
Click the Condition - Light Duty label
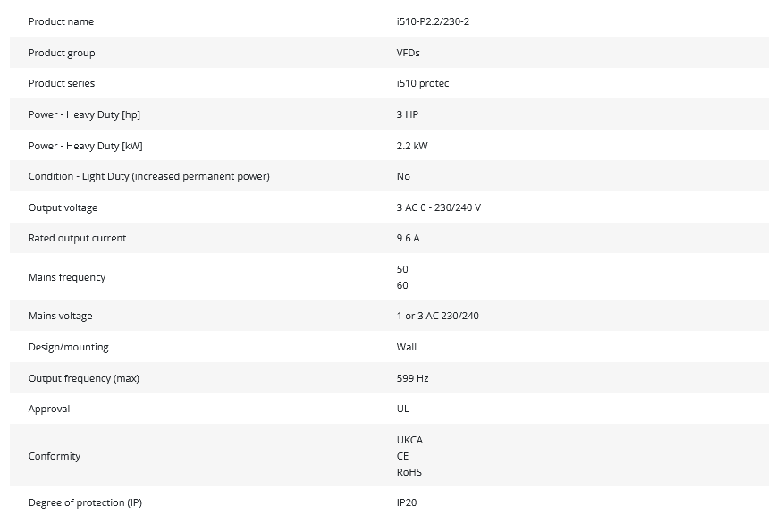(148, 176)
